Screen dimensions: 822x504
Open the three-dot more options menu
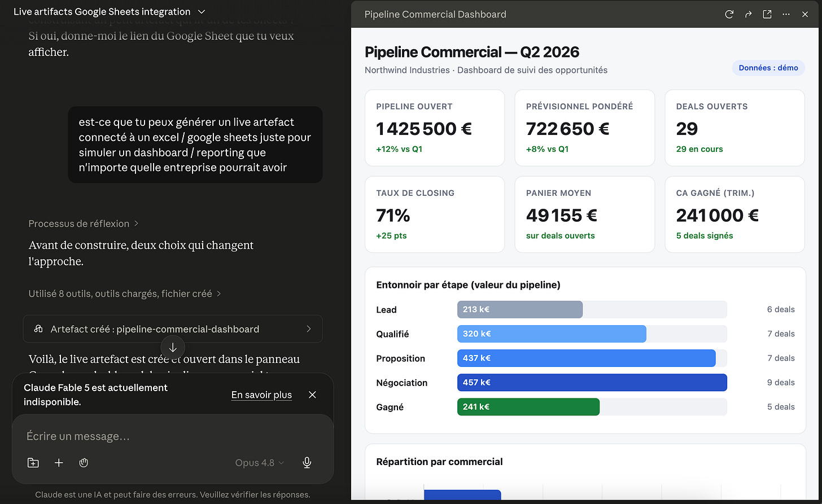(786, 15)
